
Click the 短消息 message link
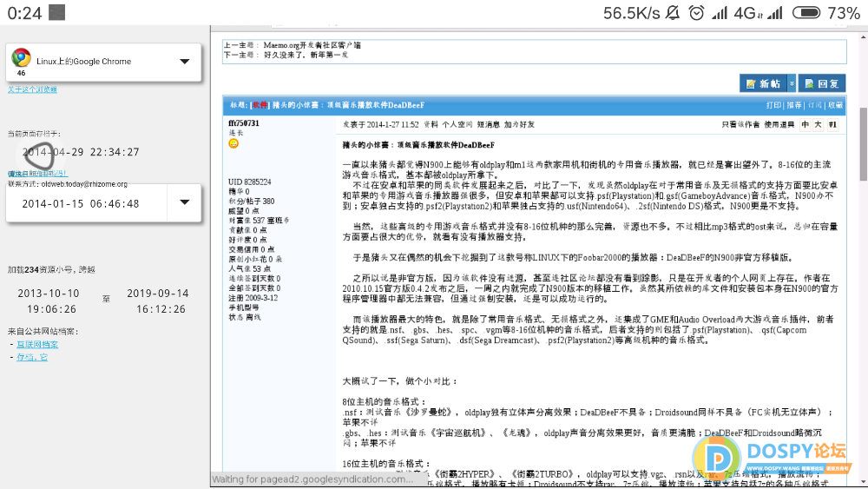488,124
